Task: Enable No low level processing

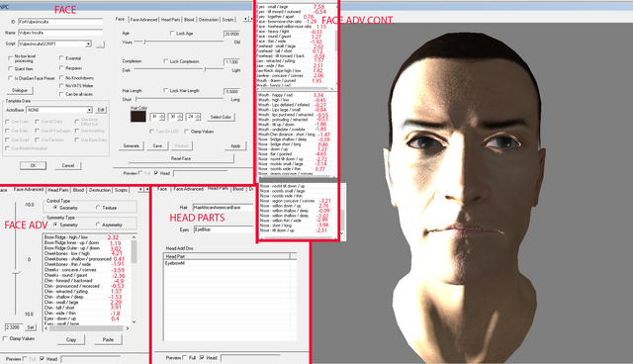Action: point(10,58)
